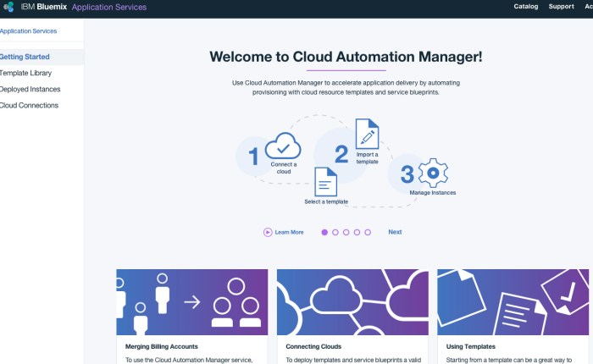Screen dimensions: 593x364
Task: Select the first carousel dot
Action: click(324, 233)
